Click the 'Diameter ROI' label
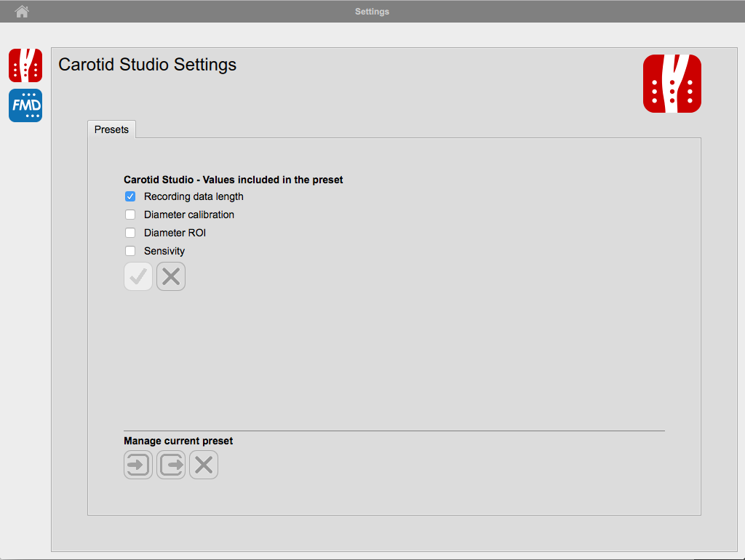 (175, 233)
